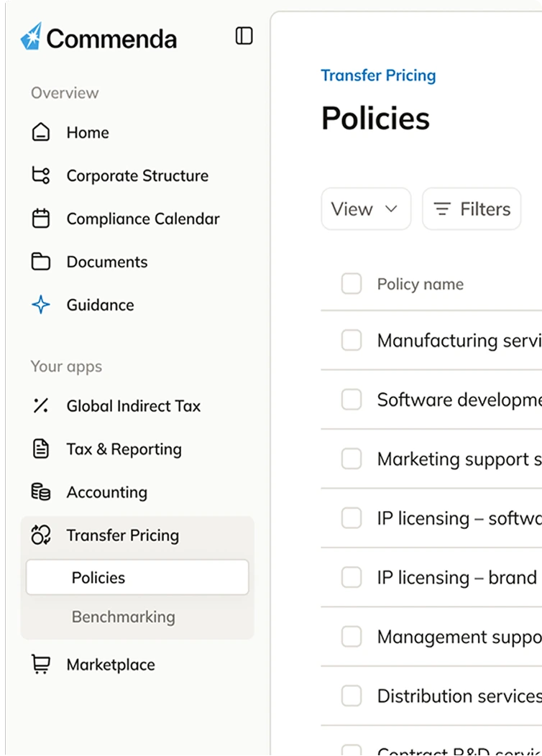Tick the Distribution services row checkbox

352,696
